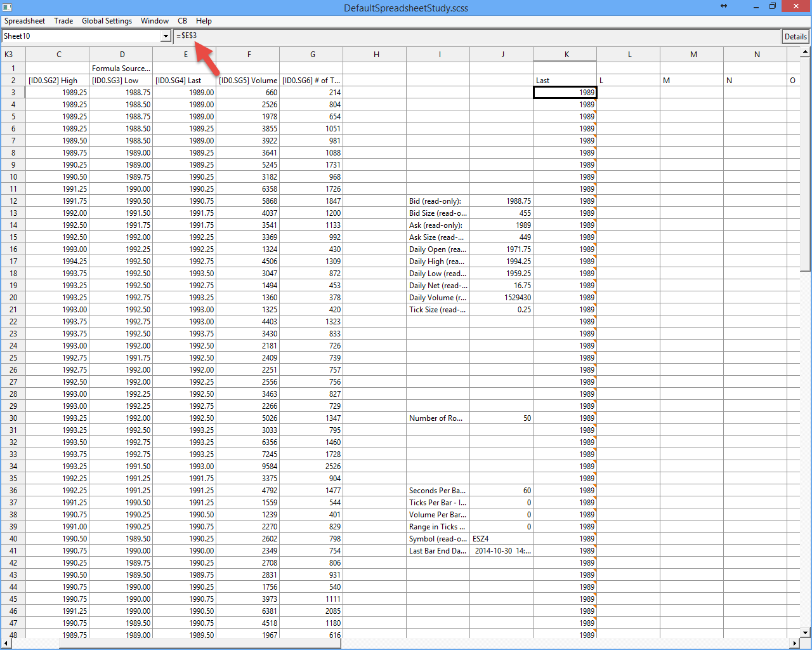Image resolution: width=812 pixels, height=650 pixels.
Task: Select column I header
Action: (x=438, y=55)
